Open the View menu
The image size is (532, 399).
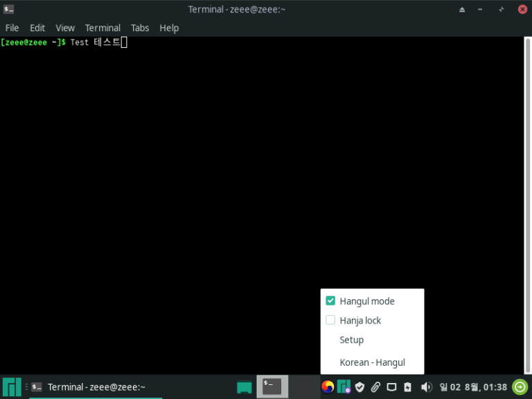click(x=65, y=28)
